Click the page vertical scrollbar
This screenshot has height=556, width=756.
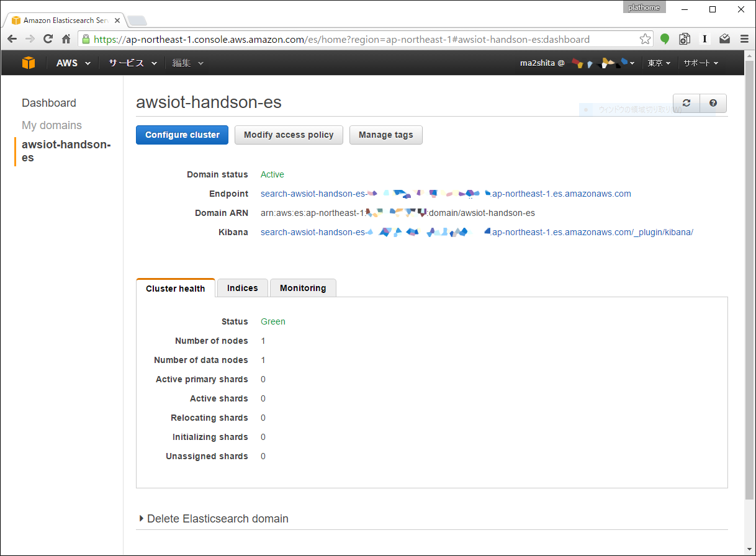[x=750, y=279]
